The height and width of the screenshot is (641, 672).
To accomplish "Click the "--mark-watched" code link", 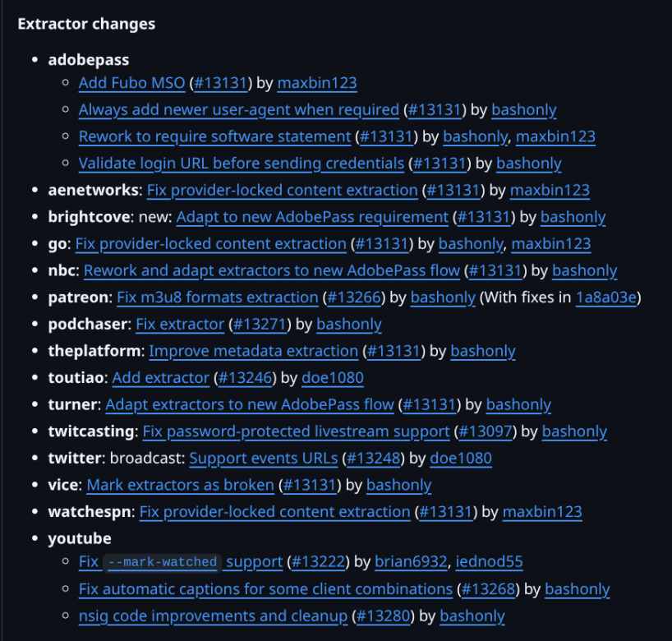I will 163,563.
